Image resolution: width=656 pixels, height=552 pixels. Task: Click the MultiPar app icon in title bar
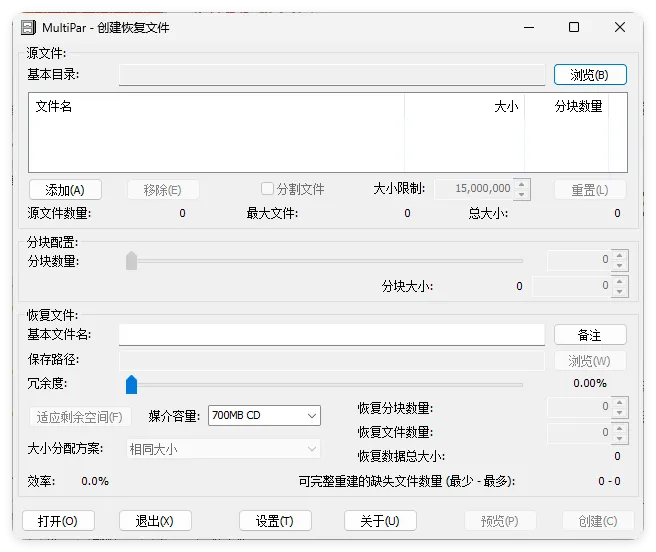pos(29,27)
